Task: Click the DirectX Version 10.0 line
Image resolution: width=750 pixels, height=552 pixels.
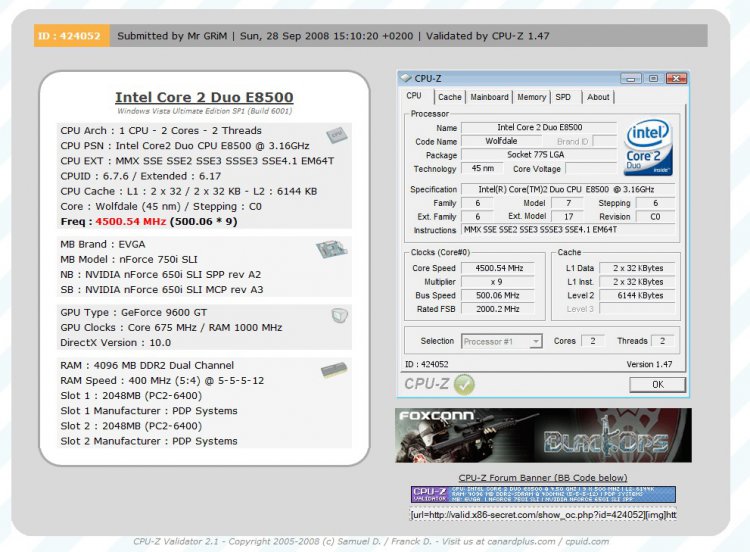Action: pyautogui.click(x=115, y=343)
